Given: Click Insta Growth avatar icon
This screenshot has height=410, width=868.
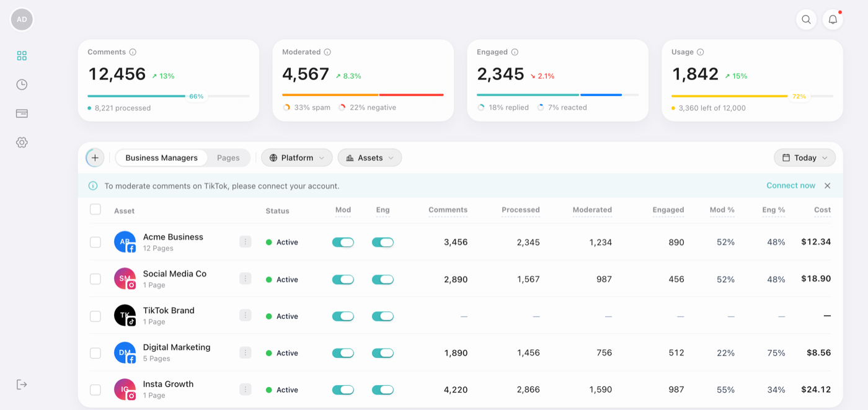Looking at the screenshot, I should coord(125,390).
